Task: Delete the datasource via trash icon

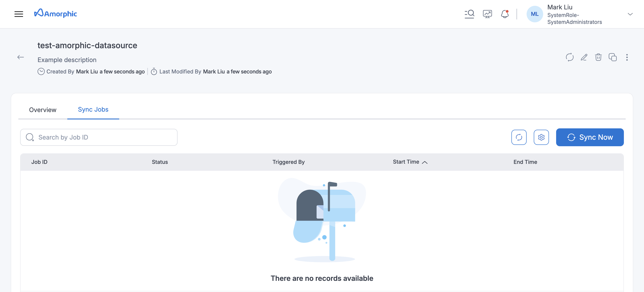Action: coord(599,57)
